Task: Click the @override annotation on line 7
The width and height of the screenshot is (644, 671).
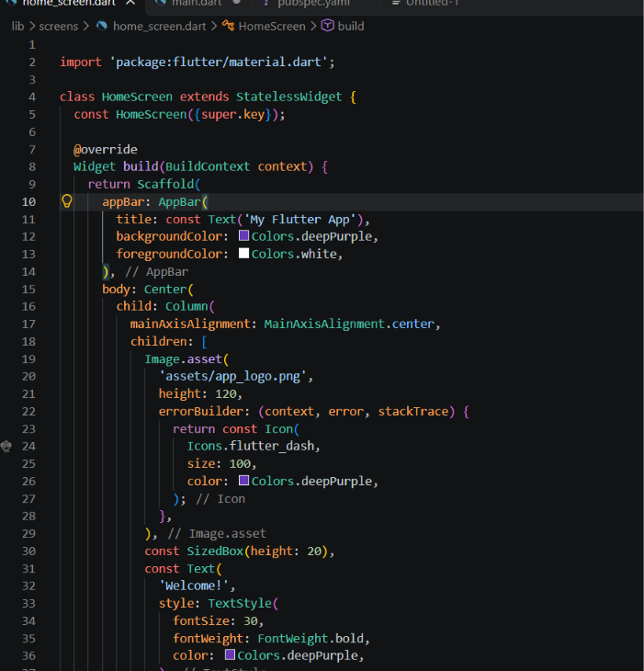Action: 106,149
